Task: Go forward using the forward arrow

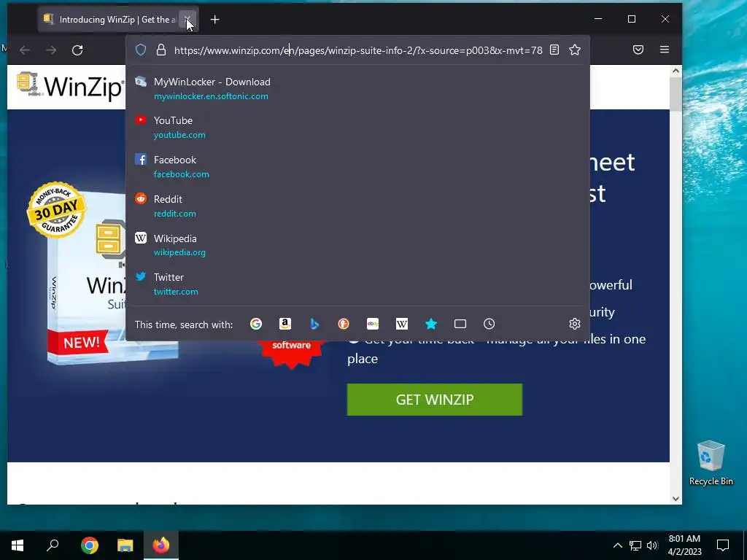Action: pos(51,50)
